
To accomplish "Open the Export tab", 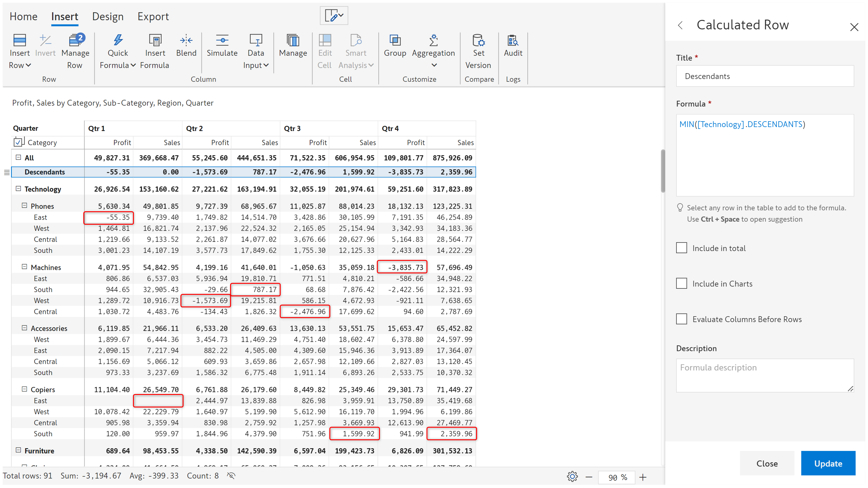I will click(x=153, y=16).
